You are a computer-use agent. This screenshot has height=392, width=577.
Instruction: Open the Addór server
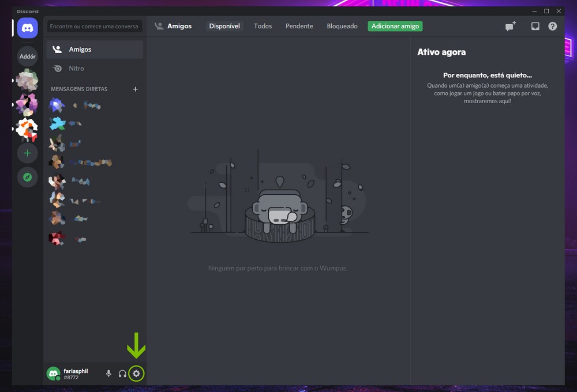tap(27, 56)
